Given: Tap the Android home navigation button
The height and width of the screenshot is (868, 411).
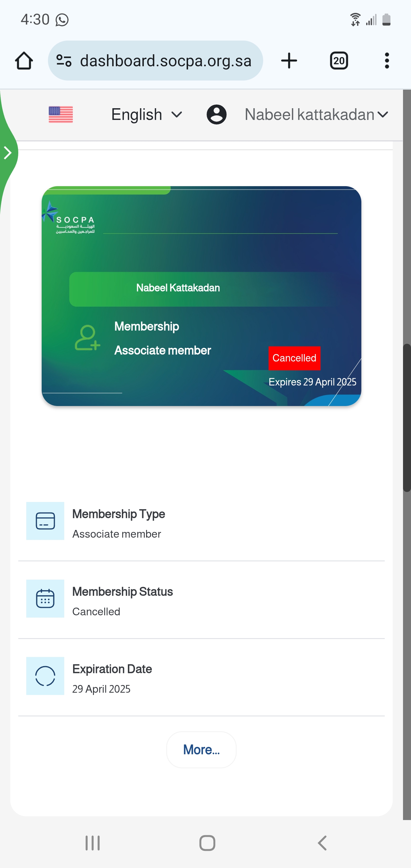Looking at the screenshot, I should pyautogui.click(x=207, y=843).
